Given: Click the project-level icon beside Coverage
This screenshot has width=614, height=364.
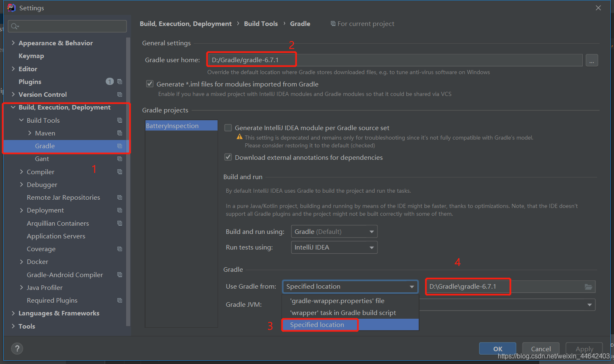Looking at the screenshot, I should pyautogui.click(x=120, y=249).
